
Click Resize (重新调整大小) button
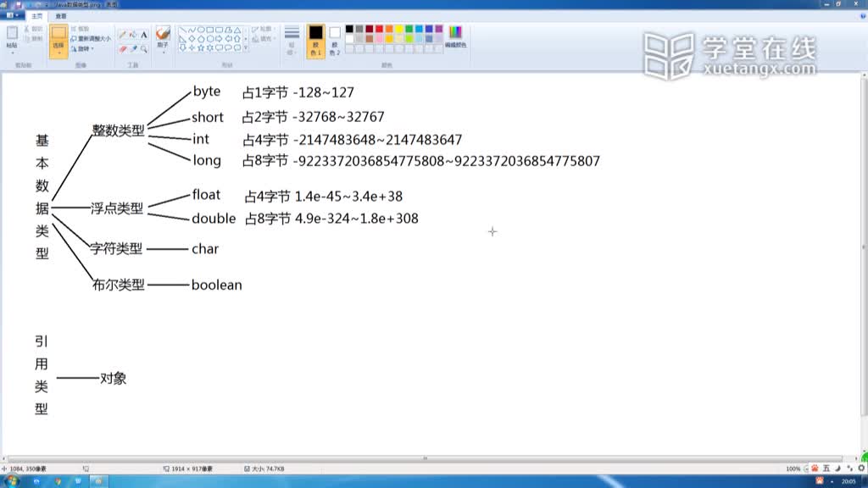(x=92, y=39)
